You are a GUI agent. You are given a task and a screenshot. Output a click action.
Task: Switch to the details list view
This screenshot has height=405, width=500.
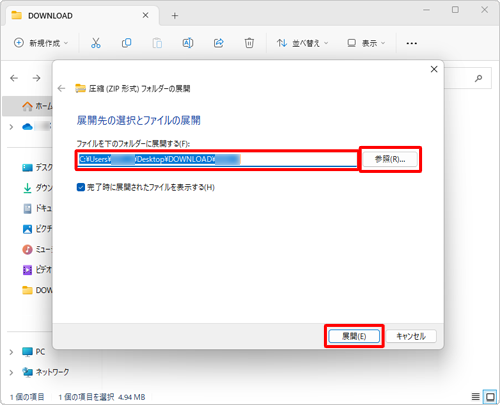[x=476, y=397]
